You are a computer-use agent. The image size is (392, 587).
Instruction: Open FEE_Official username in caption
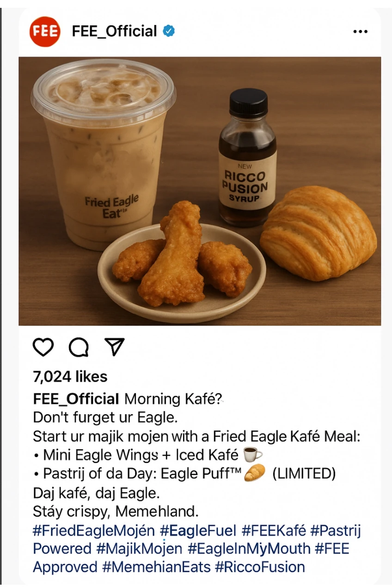(x=76, y=399)
